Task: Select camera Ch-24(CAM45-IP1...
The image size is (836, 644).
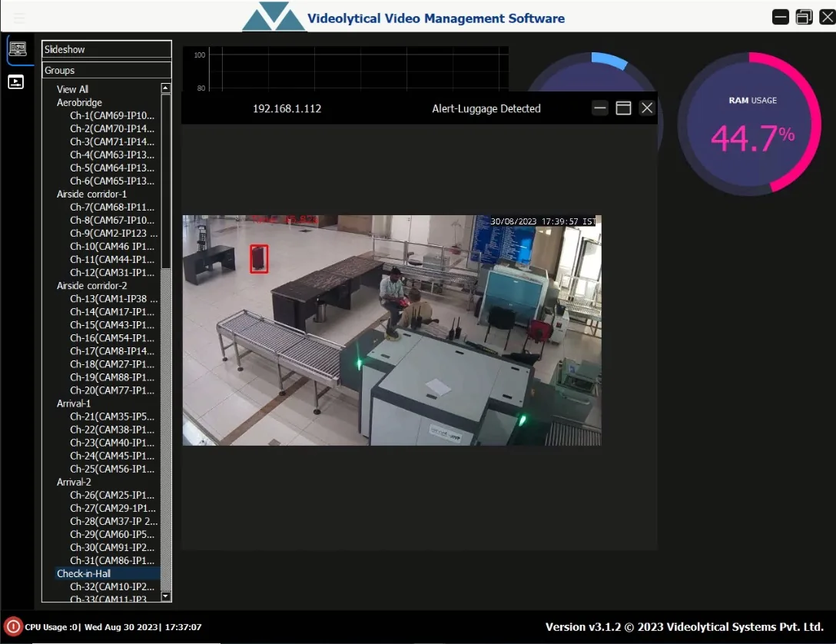Action: [x=112, y=456]
